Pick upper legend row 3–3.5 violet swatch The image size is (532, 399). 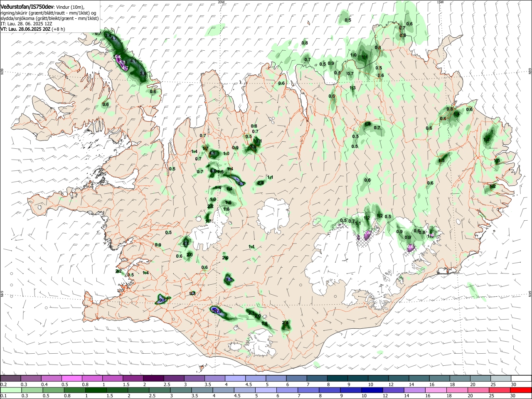click(194, 379)
